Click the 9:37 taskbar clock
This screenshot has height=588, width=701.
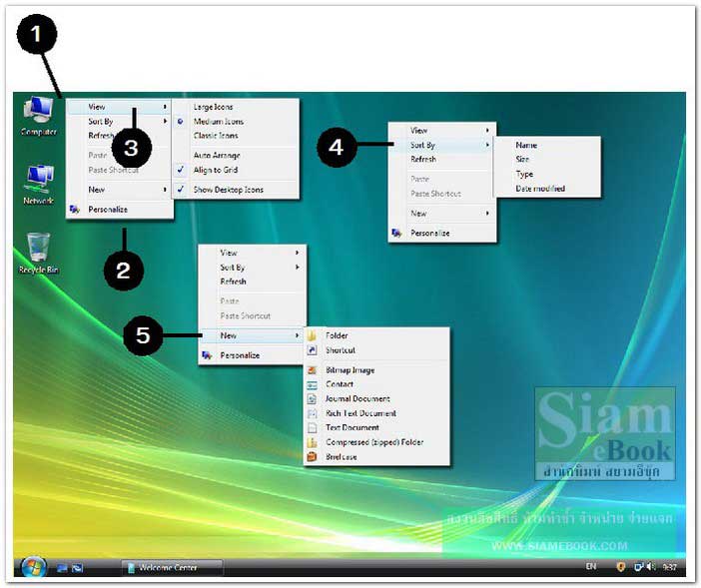669,567
